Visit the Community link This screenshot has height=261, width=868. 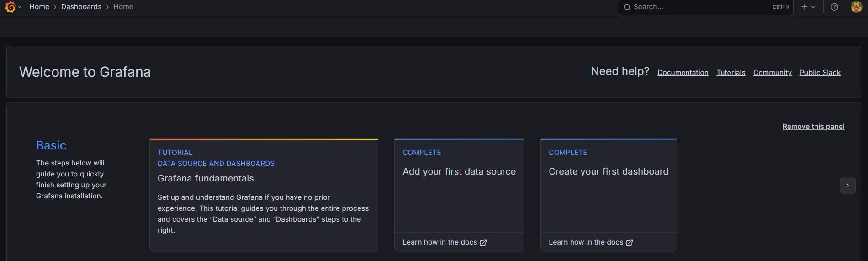[773, 73]
